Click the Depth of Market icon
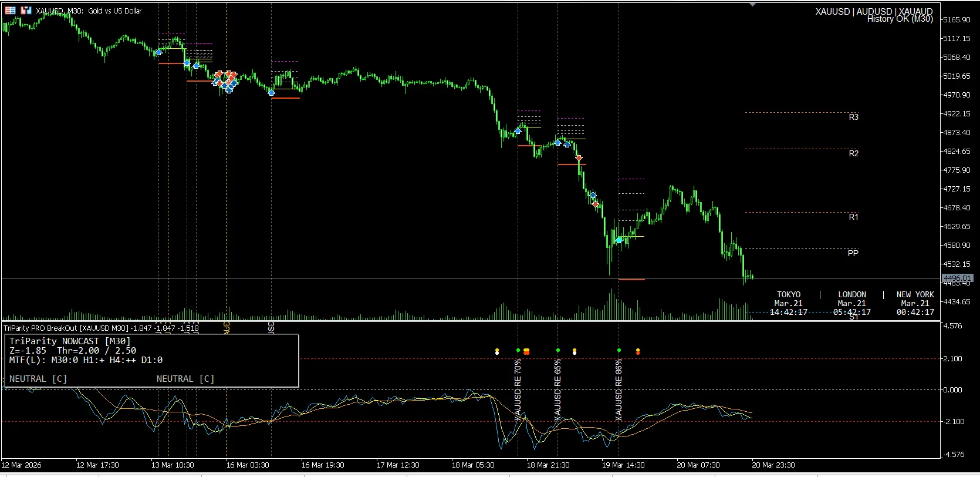The width and height of the screenshot is (980, 477). [26, 11]
